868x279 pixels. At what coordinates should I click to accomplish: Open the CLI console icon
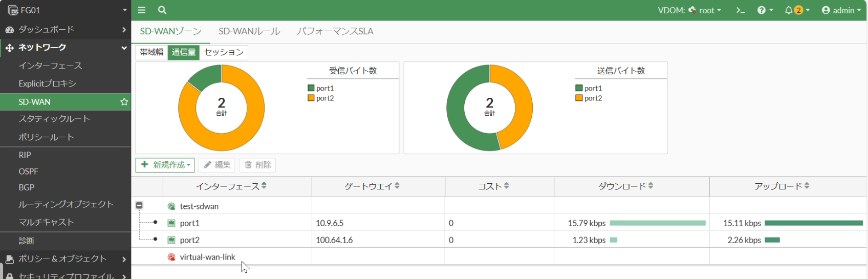[740, 10]
